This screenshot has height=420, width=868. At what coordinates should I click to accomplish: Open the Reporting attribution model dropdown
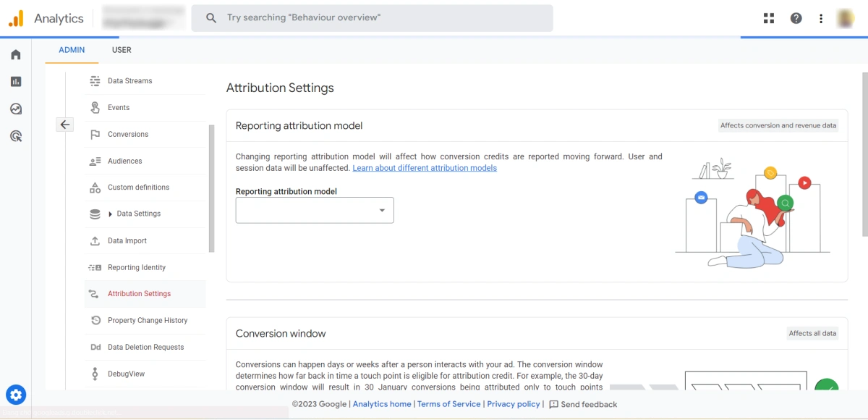tap(314, 210)
